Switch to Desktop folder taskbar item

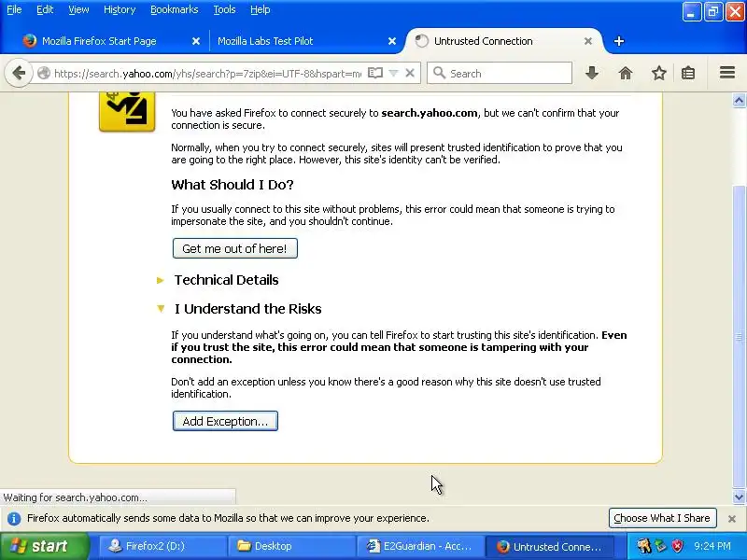pyautogui.click(x=290, y=546)
